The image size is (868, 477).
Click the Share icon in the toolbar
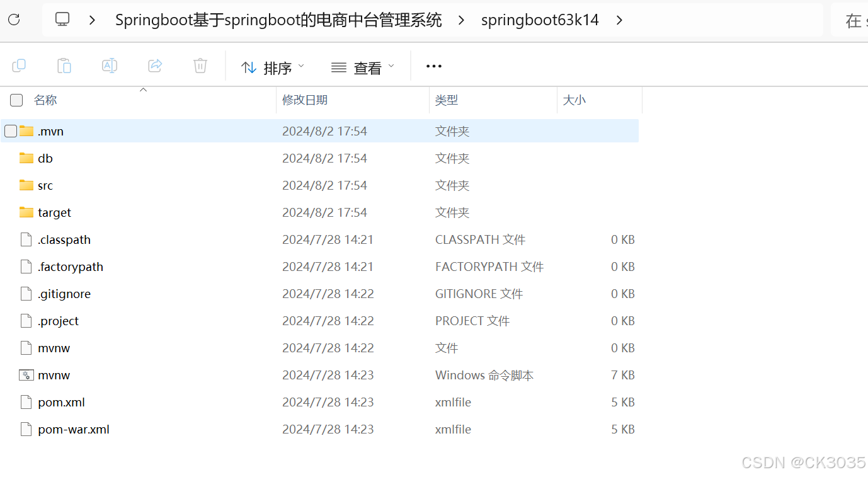tap(155, 66)
